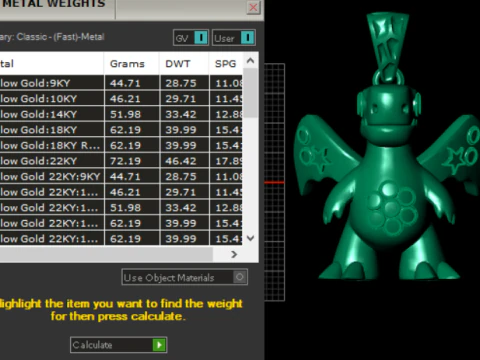Viewport: 480px width, 360px height.
Task: Toggle the GV library switch
Action: [x=191, y=38]
